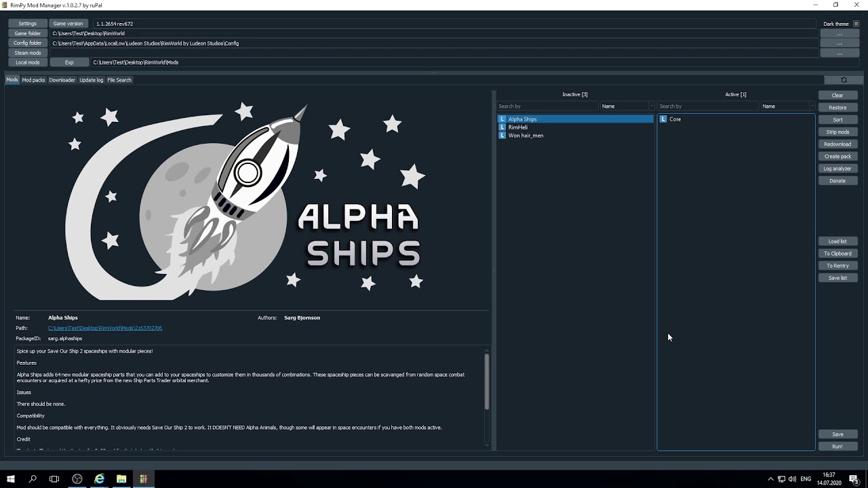Open Windows taskbar search
Screen dimensions: 868x488
click(33, 479)
